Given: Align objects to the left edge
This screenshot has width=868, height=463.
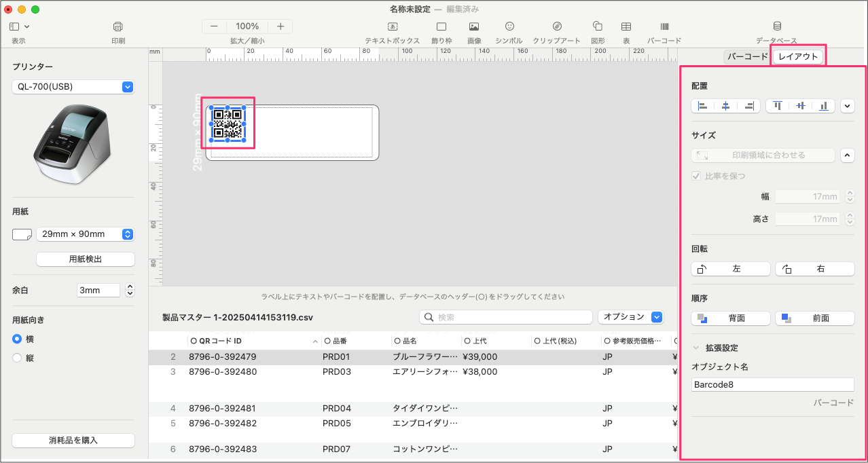Looking at the screenshot, I should tap(703, 106).
